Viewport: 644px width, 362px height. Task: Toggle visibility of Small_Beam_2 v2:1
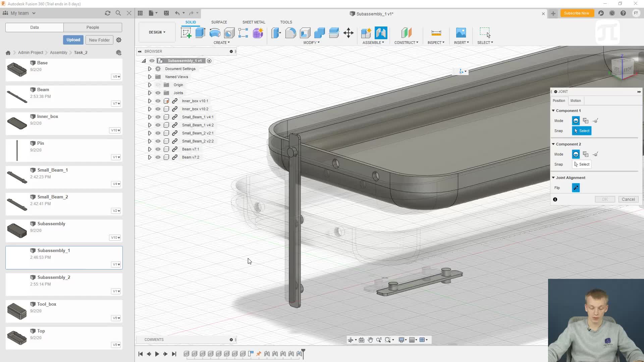click(158, 133)
